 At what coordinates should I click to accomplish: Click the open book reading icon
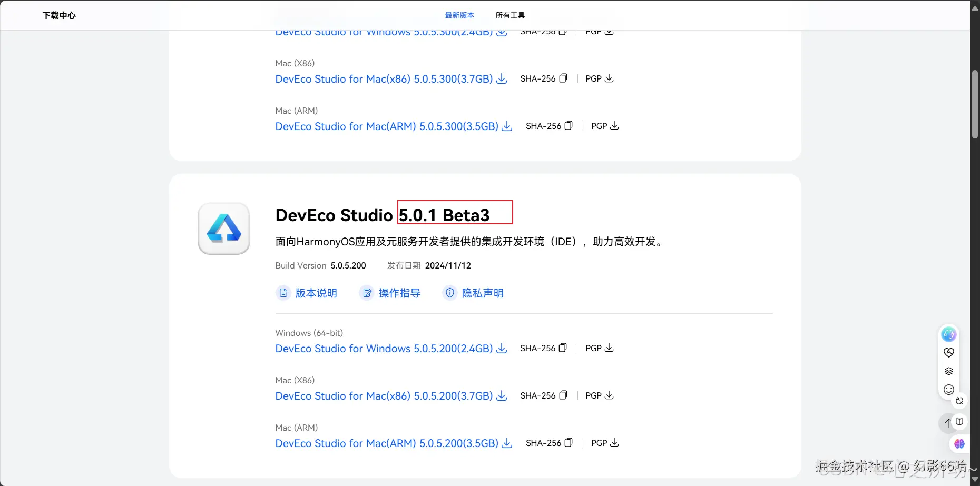tap(959, 422)
